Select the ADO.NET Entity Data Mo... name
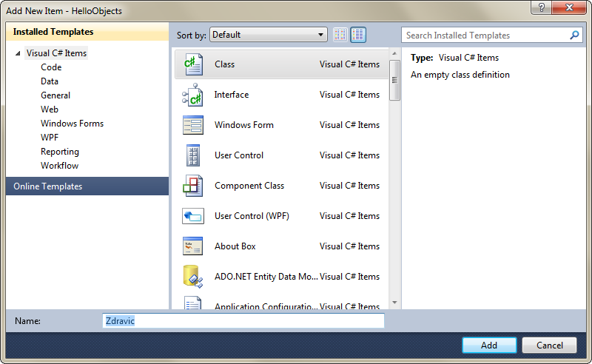Viewport: 592px width, 364px height. [266, 277]
